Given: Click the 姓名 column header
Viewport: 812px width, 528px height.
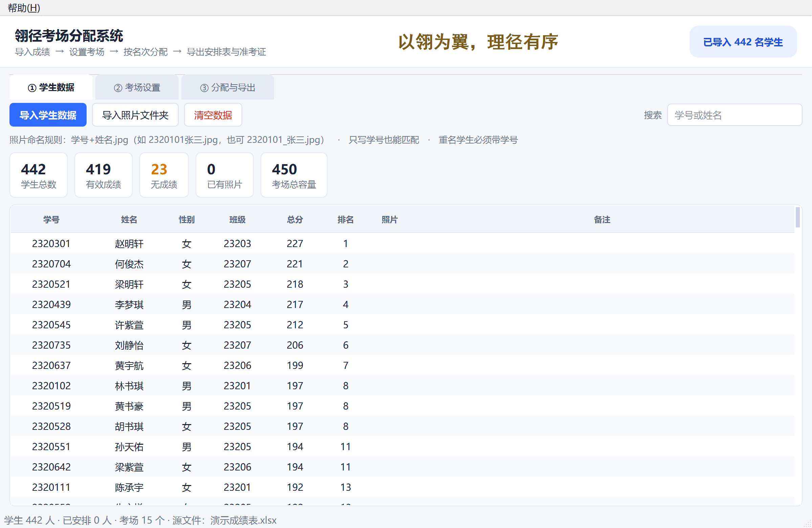Looking at the screenshot, I should click(x=129, y=220).
